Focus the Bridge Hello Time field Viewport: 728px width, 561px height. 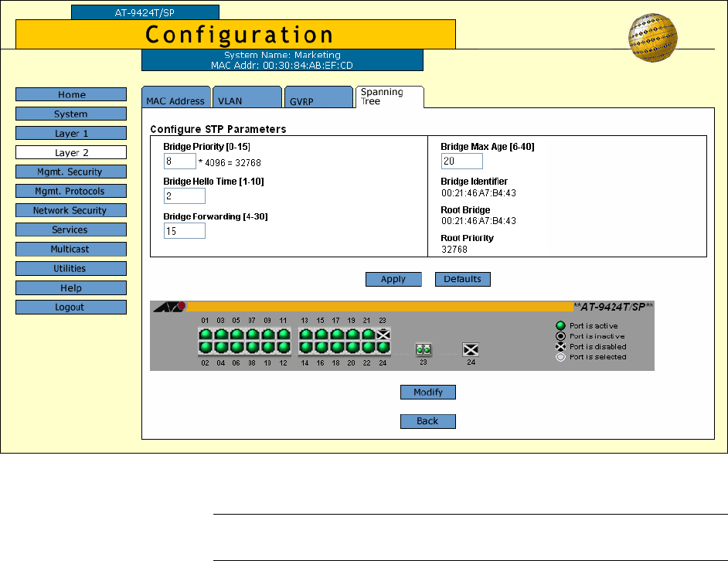click(184, 195)
